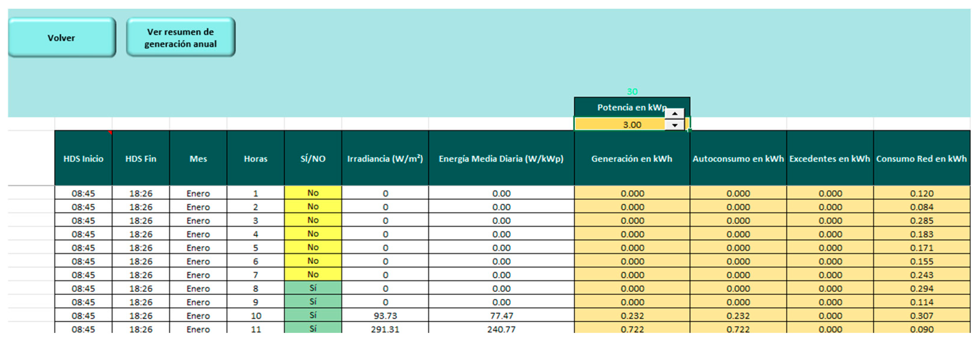Viewport: 980px width, 346px height.
Task: Click the green Sí cell for hour 8
Action: click(313, 288)
